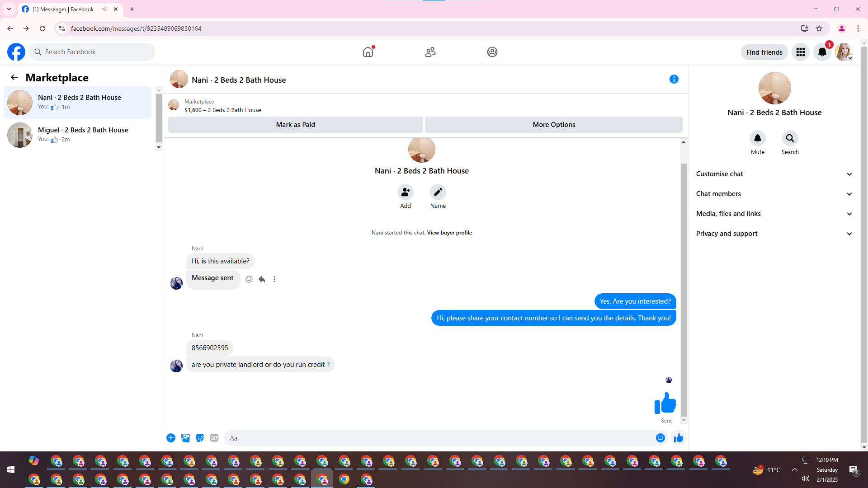
Task: Open the sticker chooser icon
Action: 200,438
